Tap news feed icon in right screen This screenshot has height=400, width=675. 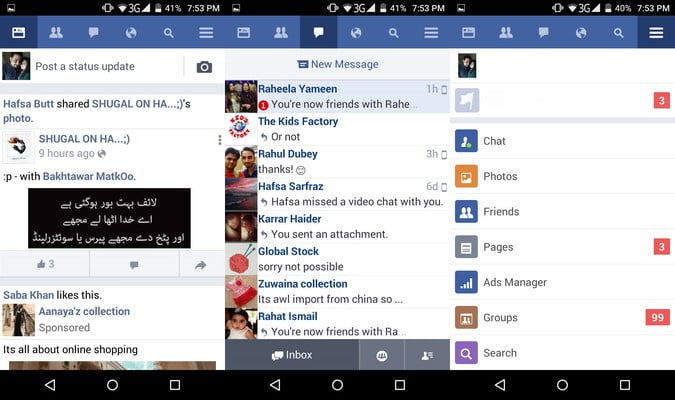point(468,33)
